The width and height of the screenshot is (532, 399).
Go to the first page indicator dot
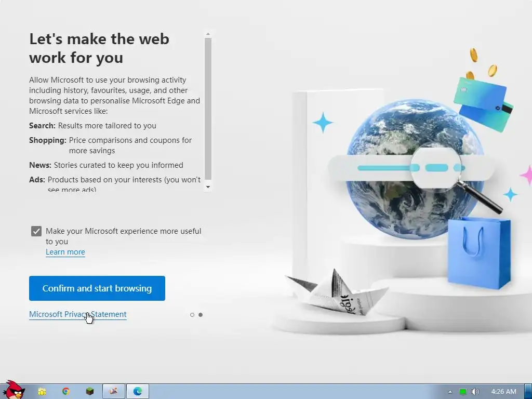[x=192, y=315]
